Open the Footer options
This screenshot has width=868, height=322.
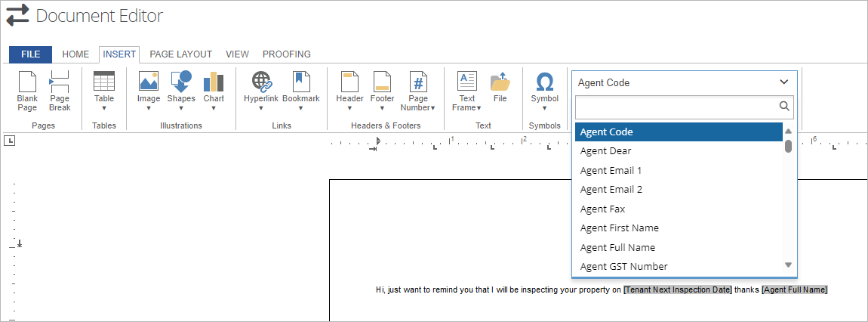(x=382, y=91)
